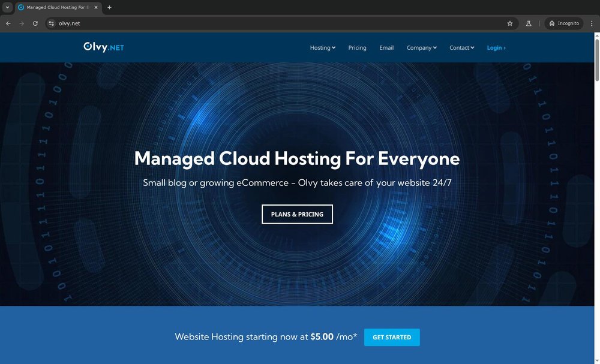Screen dimensions: 600x364
Task: Expand the Hosting menu
Action: [323, 48]
